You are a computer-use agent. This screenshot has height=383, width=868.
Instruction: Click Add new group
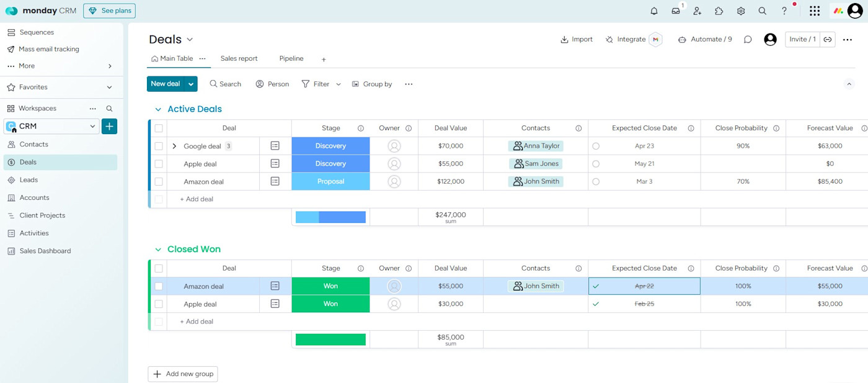[x=183, y=374]
